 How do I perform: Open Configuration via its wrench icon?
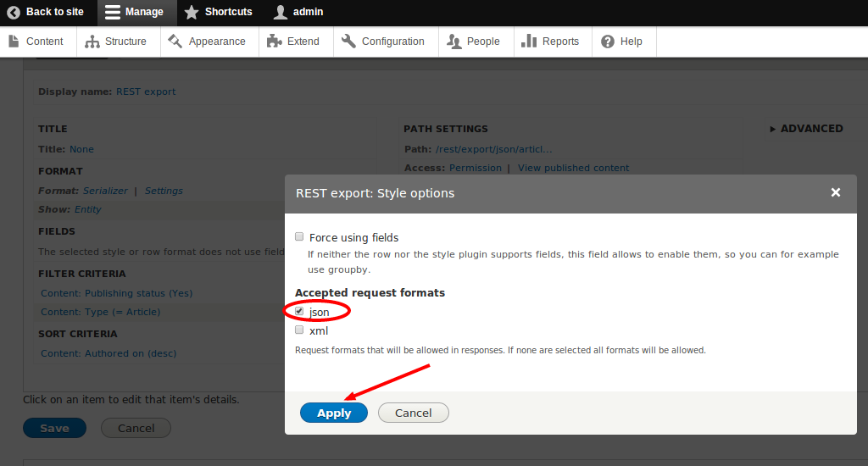(x=348, y=41)
